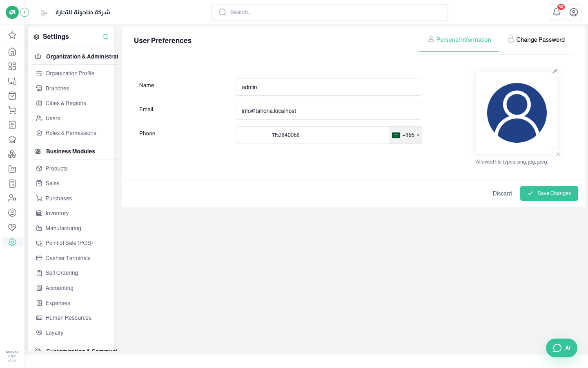Collapse the Business Modules section
This screenshot has height=368, width=588.
pyautogui.click(x=70, y=151)
